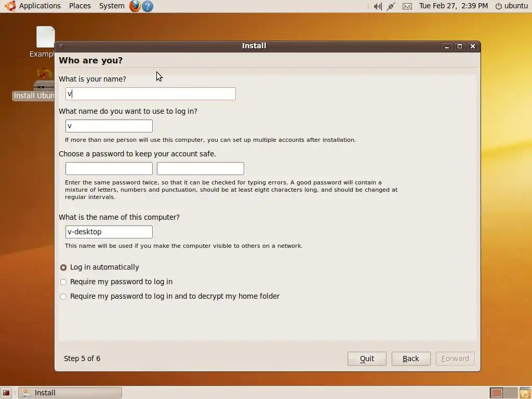Open the System menu

click(x=112, y=6)
